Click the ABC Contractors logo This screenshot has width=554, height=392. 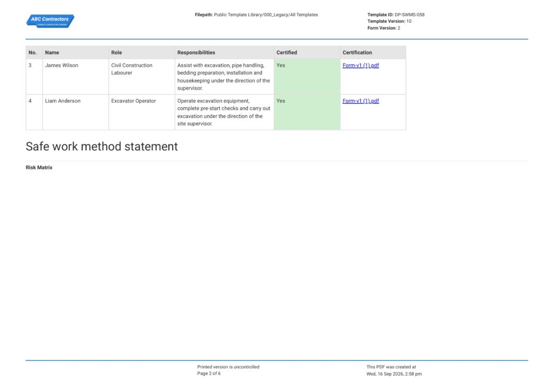[50, 21]
